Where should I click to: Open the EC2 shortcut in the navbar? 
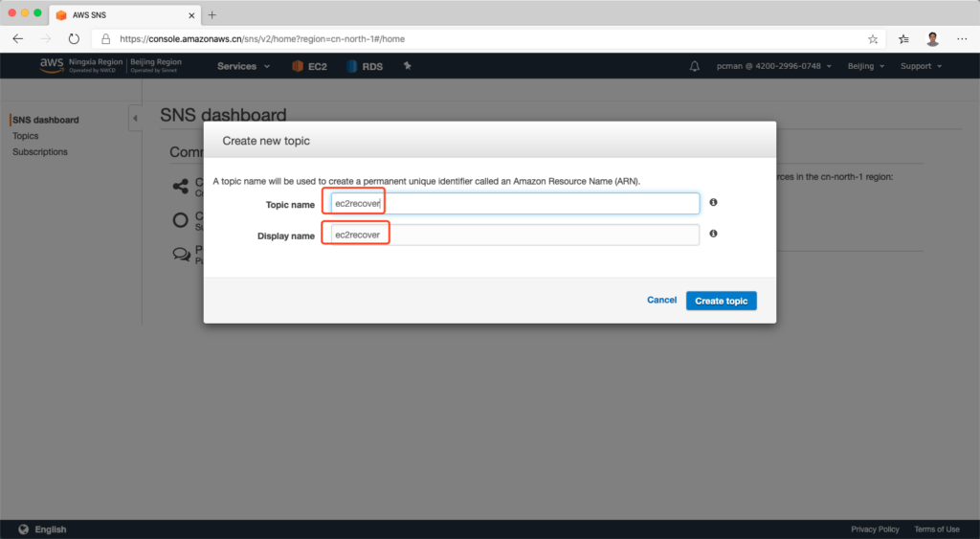coord(310,66)
